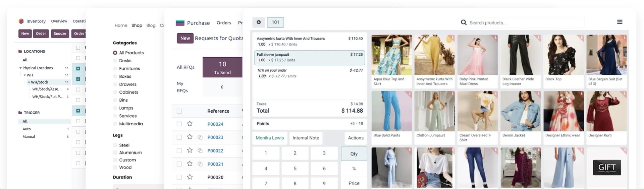Image resolution: width=644 pixels, height=189 pixels.
Task: Click the search magnifier icon
Action: 464,22
